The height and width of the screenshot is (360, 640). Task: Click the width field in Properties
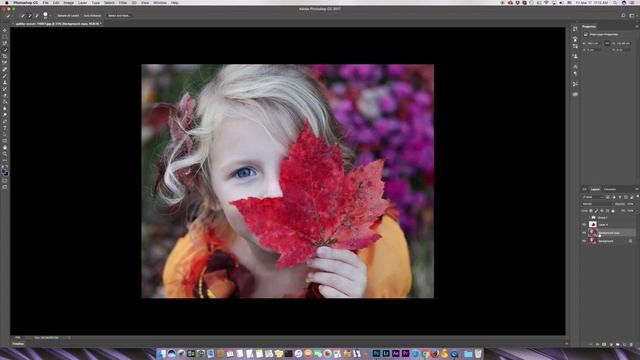coord(593,43)
